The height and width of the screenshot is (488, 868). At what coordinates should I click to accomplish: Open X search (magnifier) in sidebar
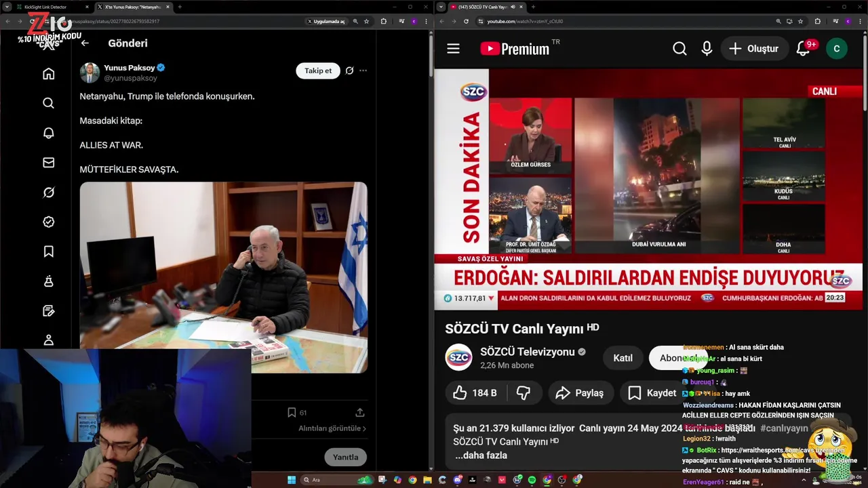click(48, 103)
